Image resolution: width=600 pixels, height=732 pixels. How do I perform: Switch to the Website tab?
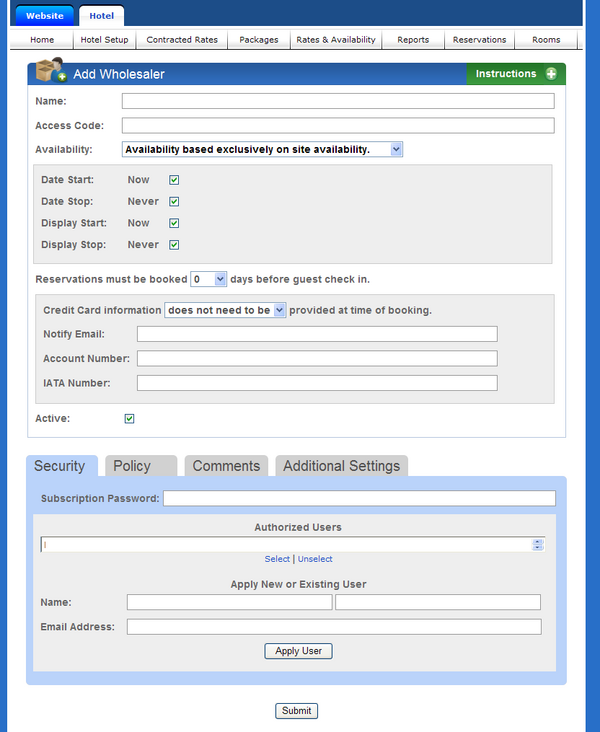pos(45,15)
